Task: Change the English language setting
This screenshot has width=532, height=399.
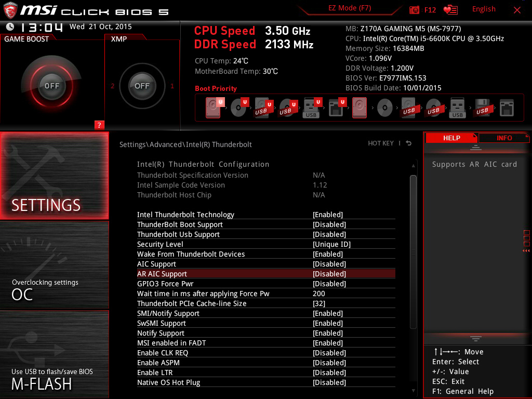Action: [484, 9]
